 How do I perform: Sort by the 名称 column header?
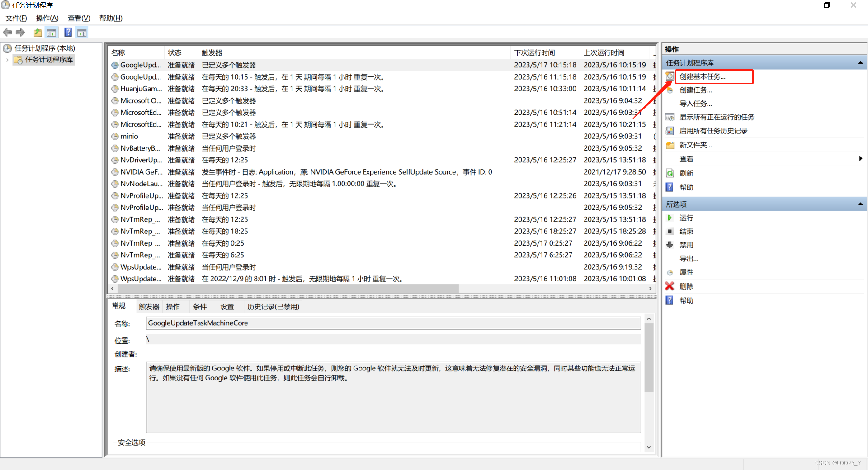[137, 53]
